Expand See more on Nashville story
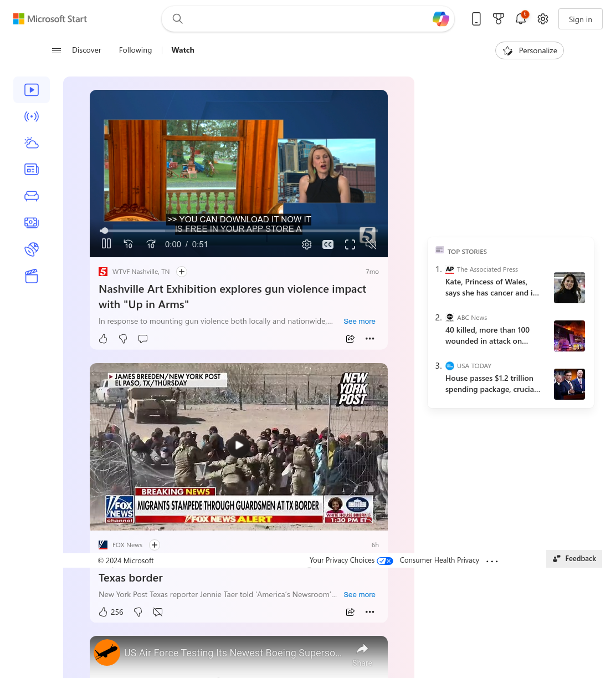This screenshot has height=678, width=616. [x=360, y=322]
